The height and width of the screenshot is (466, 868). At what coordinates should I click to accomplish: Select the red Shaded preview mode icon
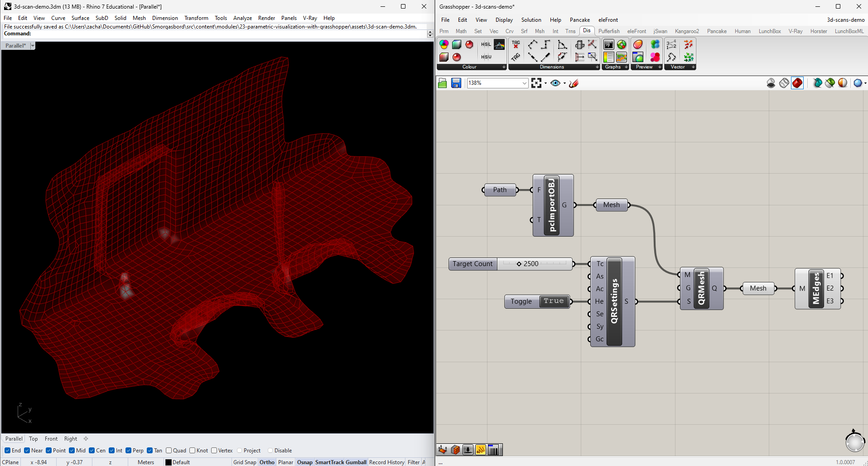(x=797, y=83)
